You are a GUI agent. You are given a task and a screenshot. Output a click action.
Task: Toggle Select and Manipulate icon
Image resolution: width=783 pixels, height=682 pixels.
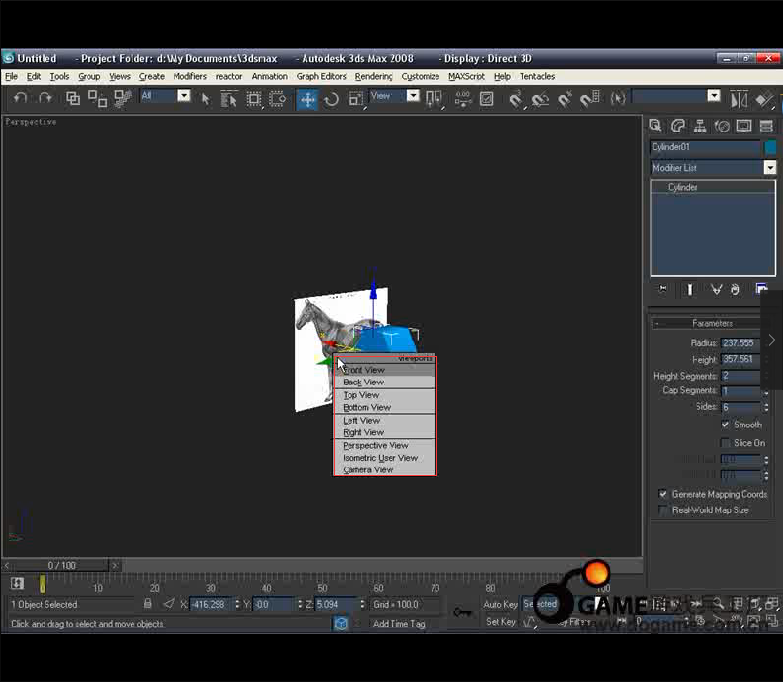[x=463, y=99]
